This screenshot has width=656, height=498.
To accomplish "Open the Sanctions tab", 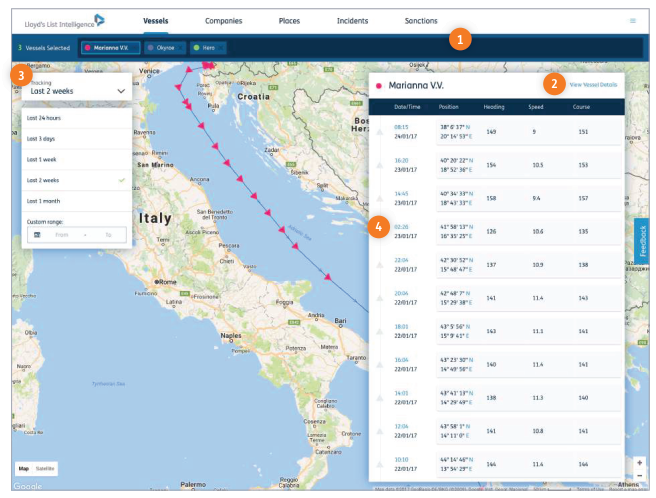I will pos(421,21).
